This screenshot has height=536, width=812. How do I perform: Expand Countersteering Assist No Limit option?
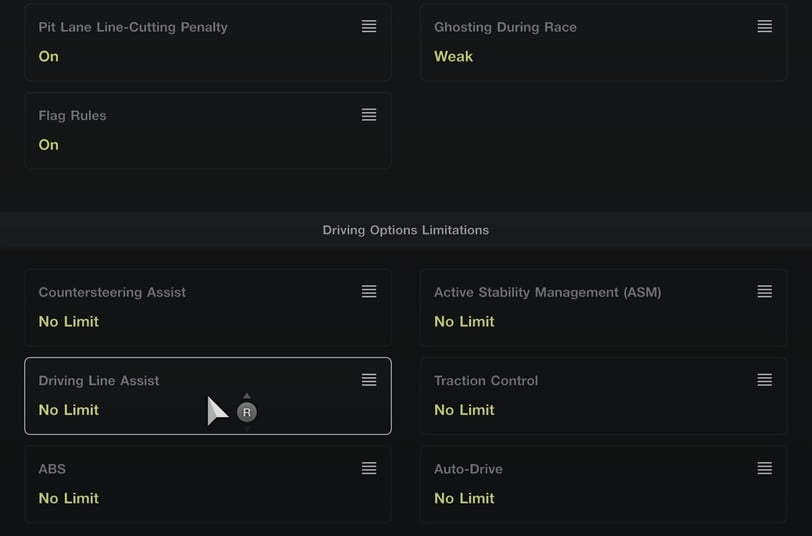click(68, 322)
